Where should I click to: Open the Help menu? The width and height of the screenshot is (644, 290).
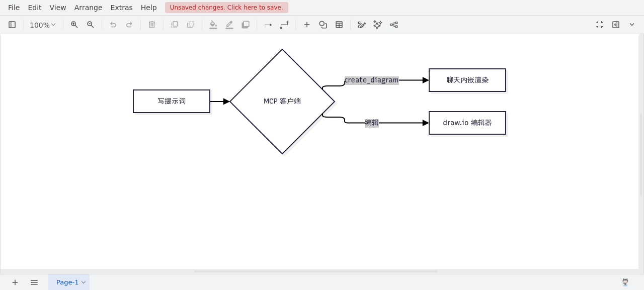[149, 8]
